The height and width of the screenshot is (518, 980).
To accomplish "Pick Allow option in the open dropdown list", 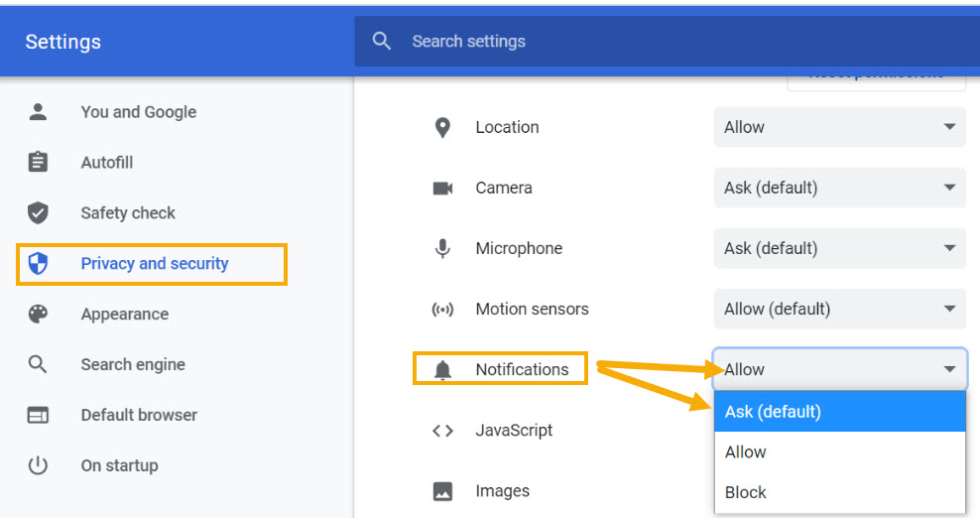I will click(839, 452).
